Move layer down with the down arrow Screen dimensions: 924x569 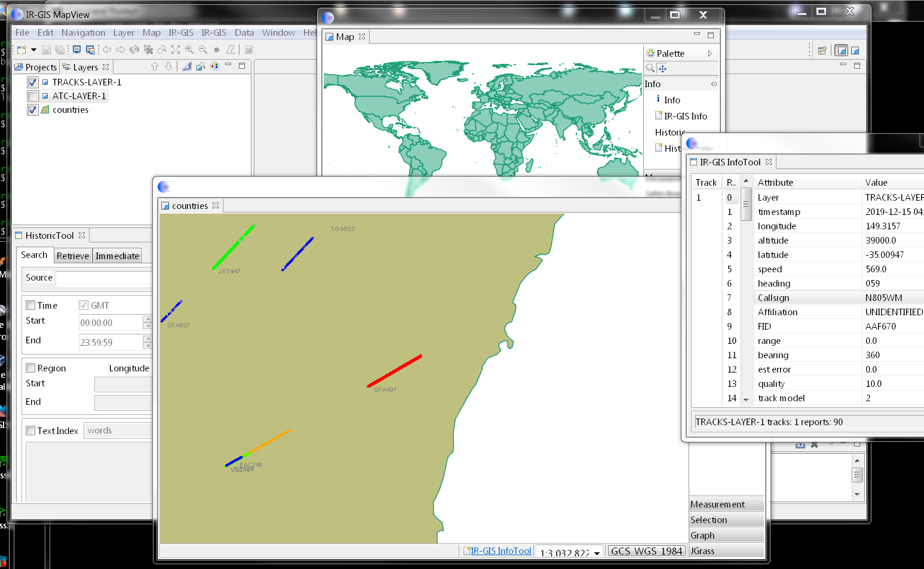click(168, 67)
